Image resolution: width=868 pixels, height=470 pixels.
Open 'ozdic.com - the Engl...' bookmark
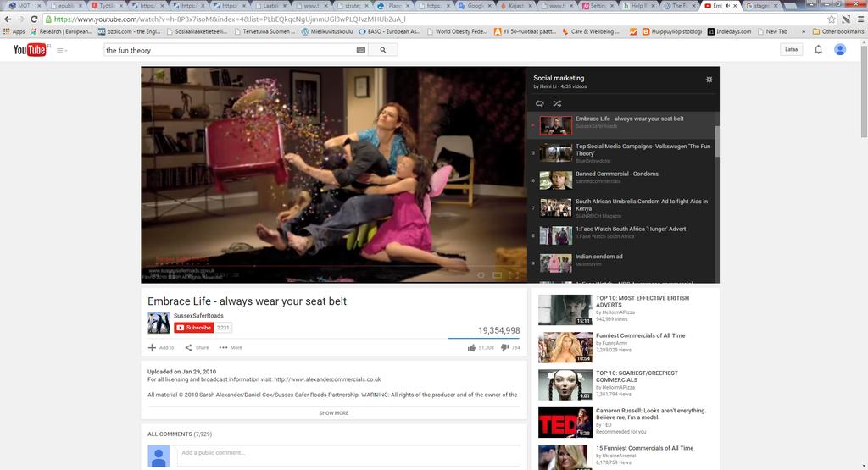click(130, 31)
